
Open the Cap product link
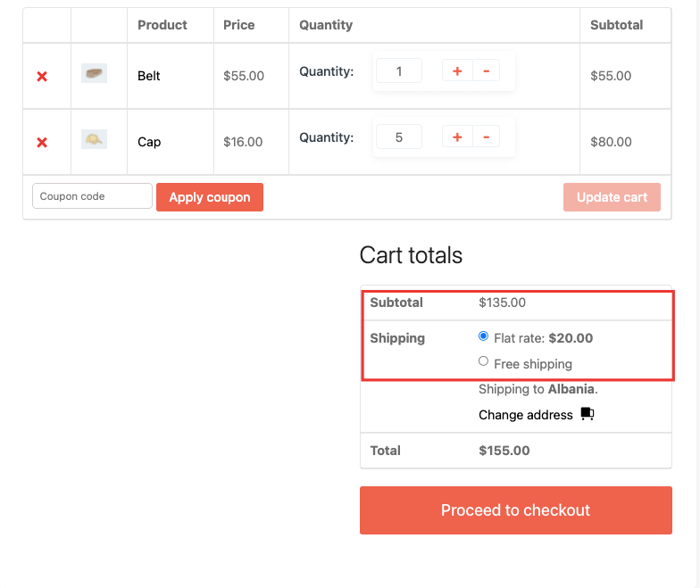(x=149, y=142)
